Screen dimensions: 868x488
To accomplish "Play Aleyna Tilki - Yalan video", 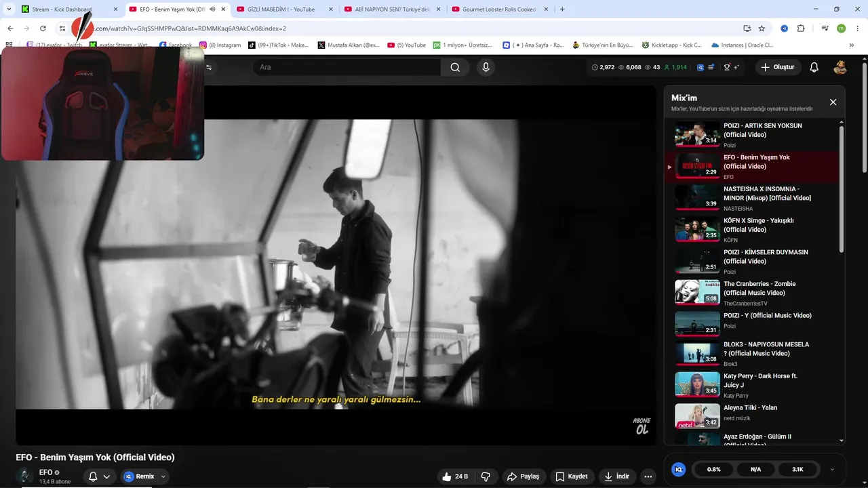I will [753, 416].
